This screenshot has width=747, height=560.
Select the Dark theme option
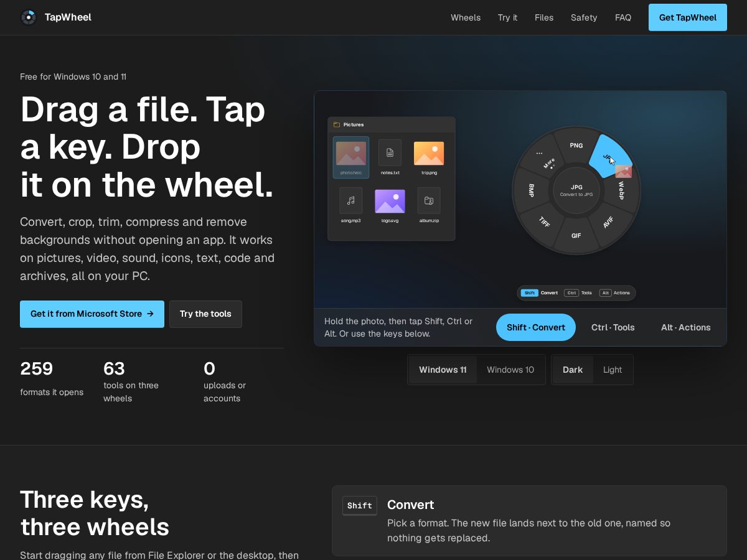[x=573, y=370]
